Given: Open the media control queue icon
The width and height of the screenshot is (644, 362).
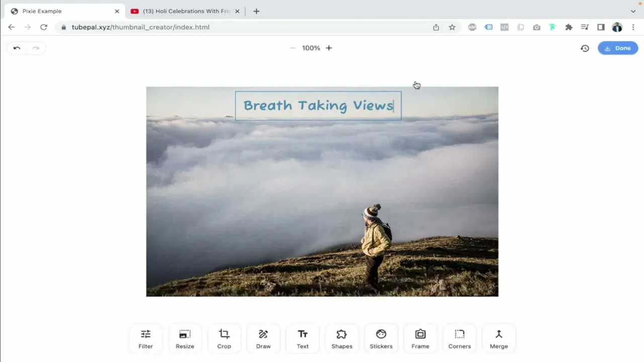Looking at the screenshot, I should point(585,27).
